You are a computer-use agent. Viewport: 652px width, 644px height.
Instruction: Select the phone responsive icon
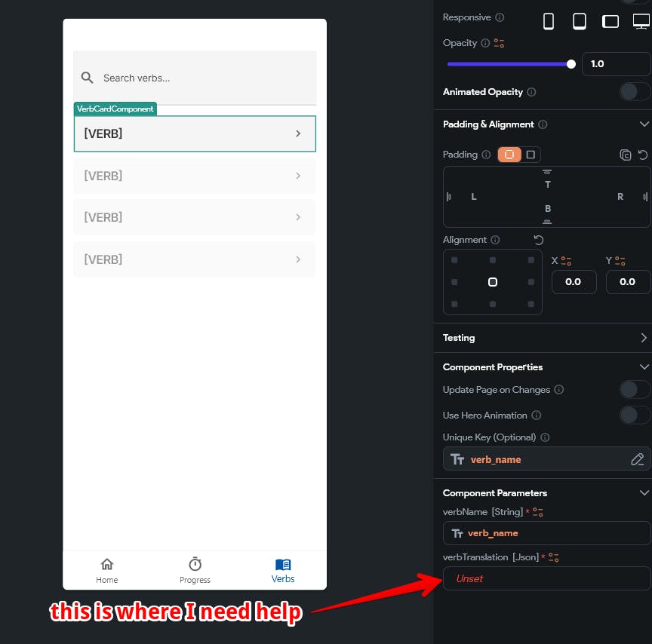tap(549, 21)
